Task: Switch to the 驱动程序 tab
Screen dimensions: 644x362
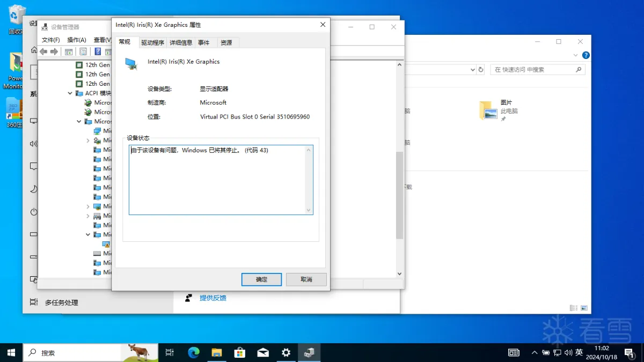Action: (x=152, y=42)
